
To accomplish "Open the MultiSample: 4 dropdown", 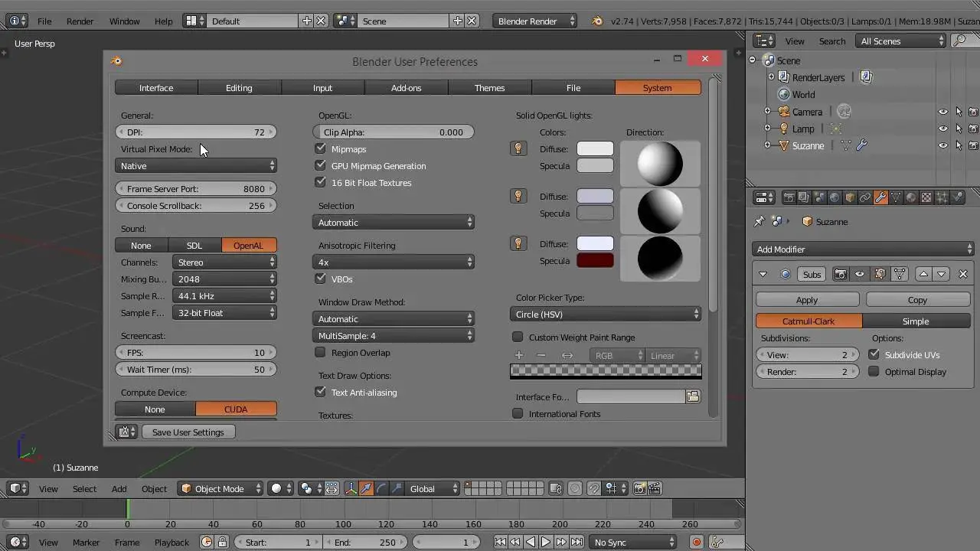I will pos(394,336).
